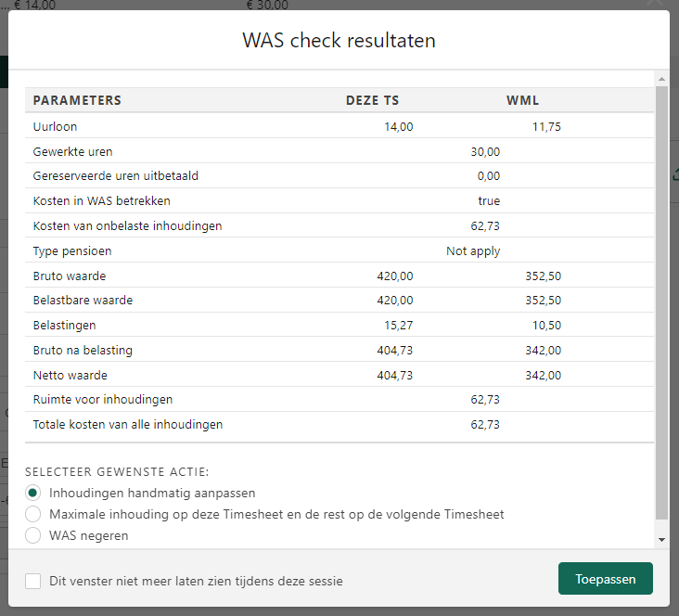Click the PARAMETERS column header

[x=77, y=100]
